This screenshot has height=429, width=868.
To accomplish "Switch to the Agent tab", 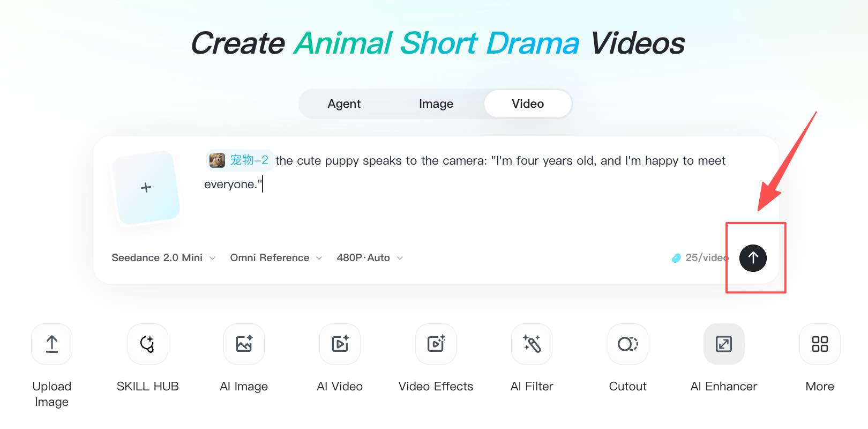I will tap(344, 103).
